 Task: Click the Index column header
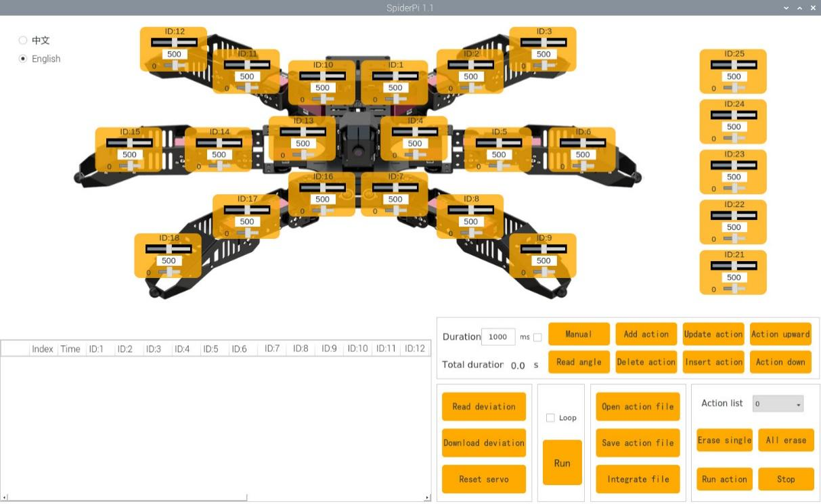43,349
